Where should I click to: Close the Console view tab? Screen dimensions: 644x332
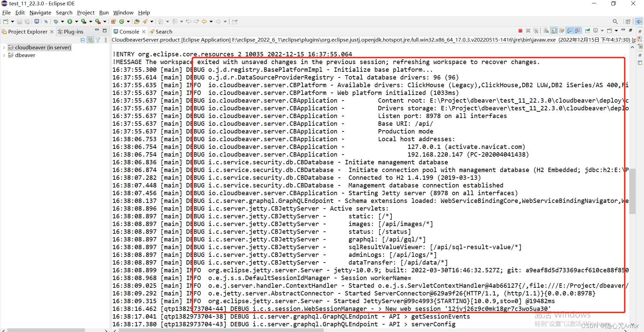point(144,32)
